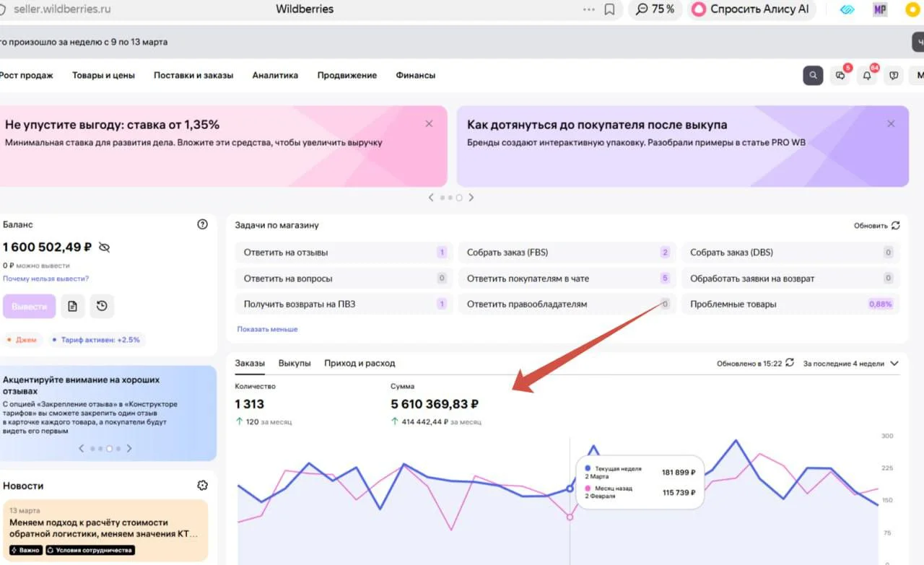Image resolution: width=924 pixels, height=565 pixels.
Task: Open the notifications bell with badge 64
Action: (867, 75)
